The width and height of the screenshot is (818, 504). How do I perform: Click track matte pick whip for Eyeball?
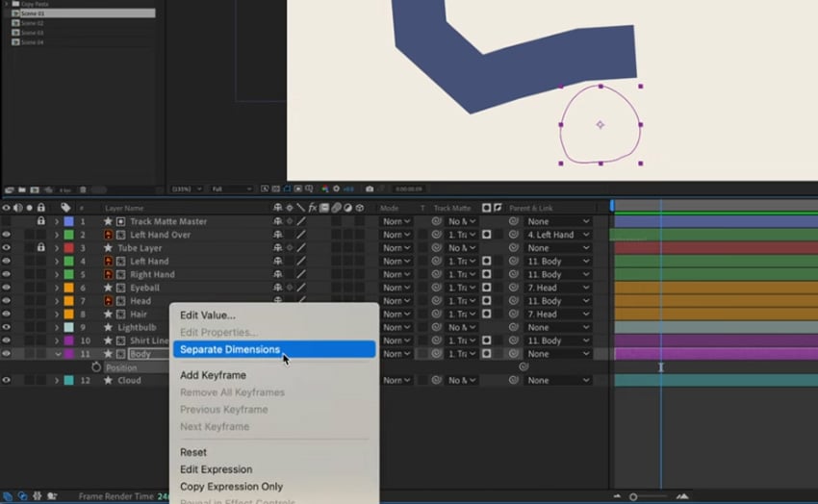pos(436,288)
